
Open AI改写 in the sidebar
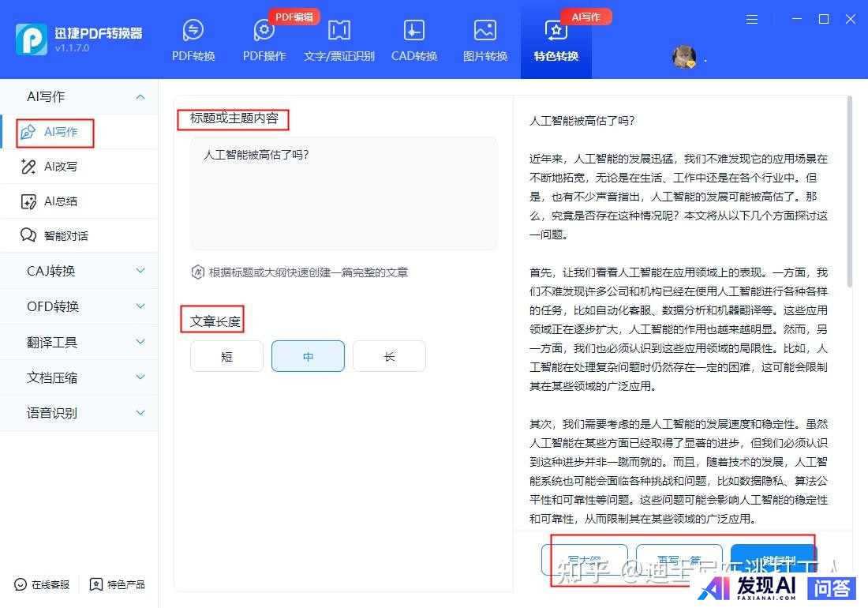click(60, 167)
